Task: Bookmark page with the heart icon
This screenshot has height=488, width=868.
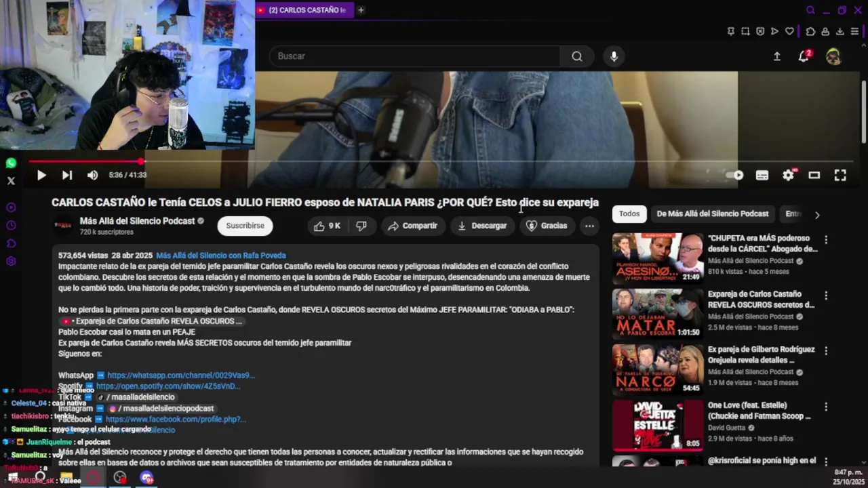Action: [789, 31]
